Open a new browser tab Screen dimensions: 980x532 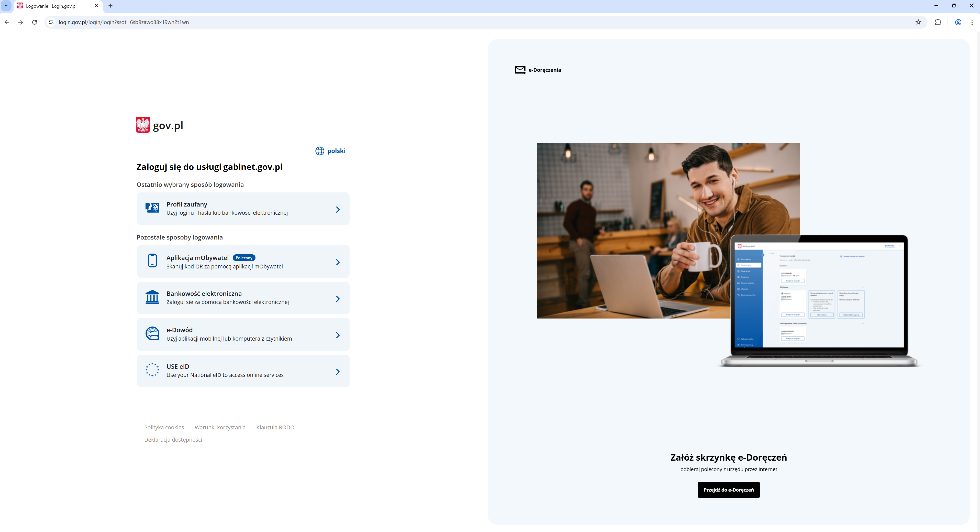pyautogui.click(x=110, y=6)
